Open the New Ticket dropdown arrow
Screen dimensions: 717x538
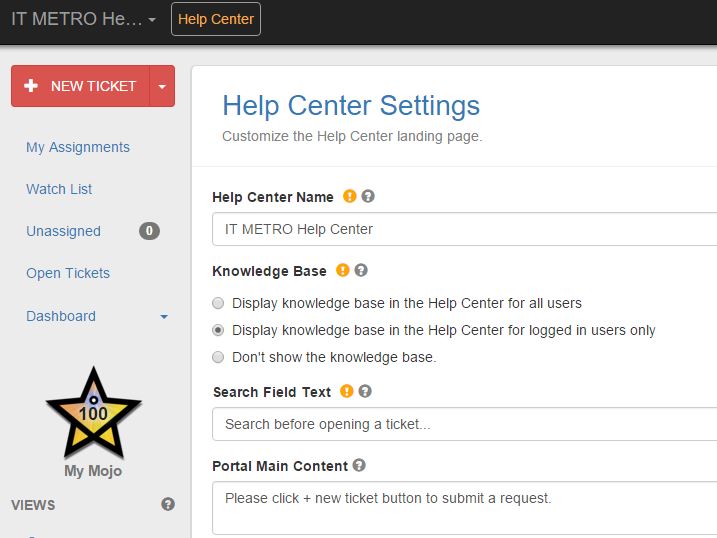(162, 86)
